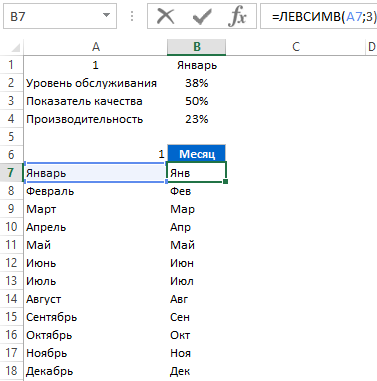Screen dimensions: 377x381
Task: Select row 14 header
Action: 11,299
